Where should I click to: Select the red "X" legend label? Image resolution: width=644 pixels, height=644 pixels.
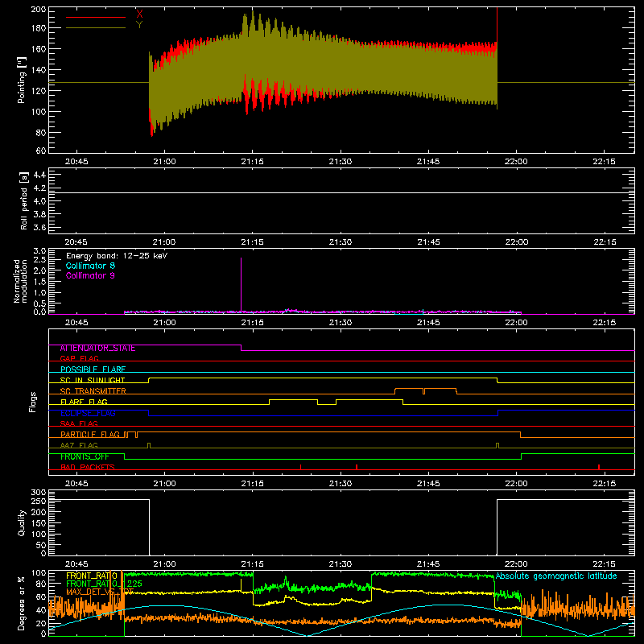coord(139,14)
